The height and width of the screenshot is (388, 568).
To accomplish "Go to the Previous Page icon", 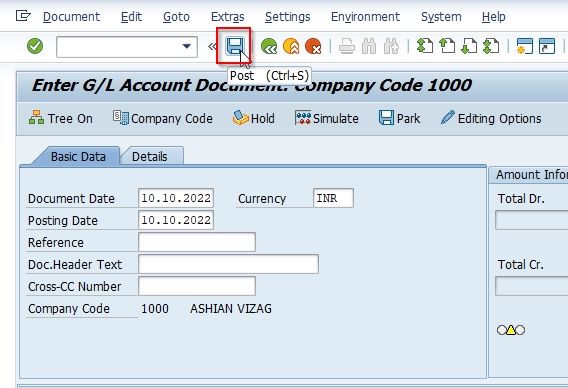I will [447, 46].
